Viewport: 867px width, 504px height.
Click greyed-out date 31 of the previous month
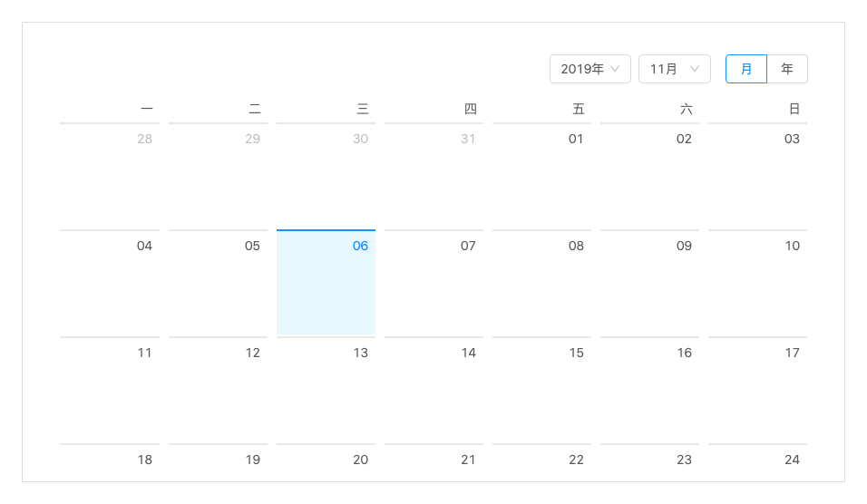pos(434,175)
